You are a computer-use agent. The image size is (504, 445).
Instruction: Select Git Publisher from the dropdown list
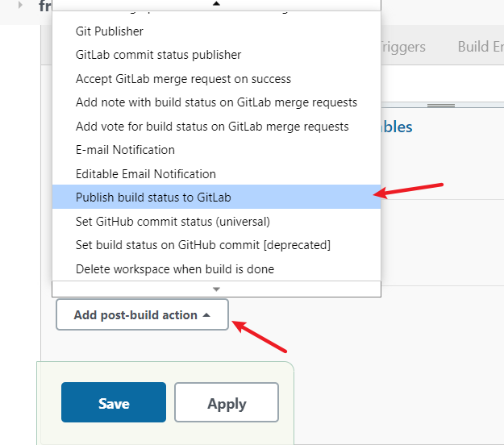click(216, 31)
